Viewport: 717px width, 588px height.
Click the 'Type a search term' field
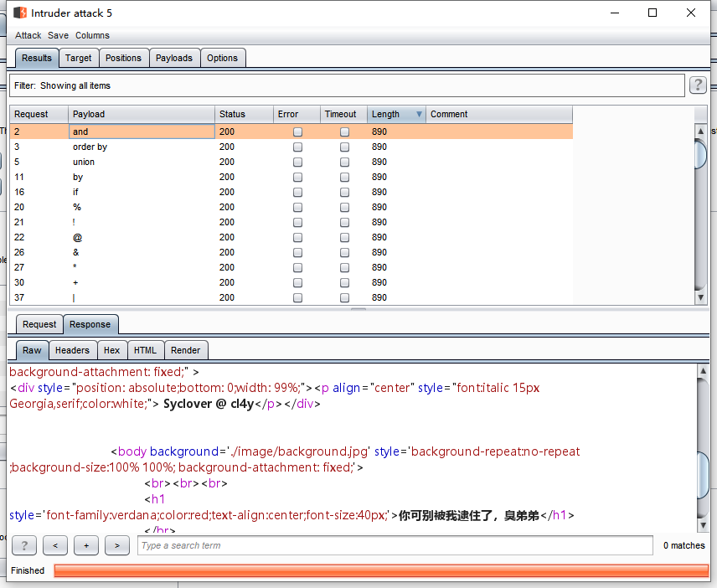pos(395,545)
